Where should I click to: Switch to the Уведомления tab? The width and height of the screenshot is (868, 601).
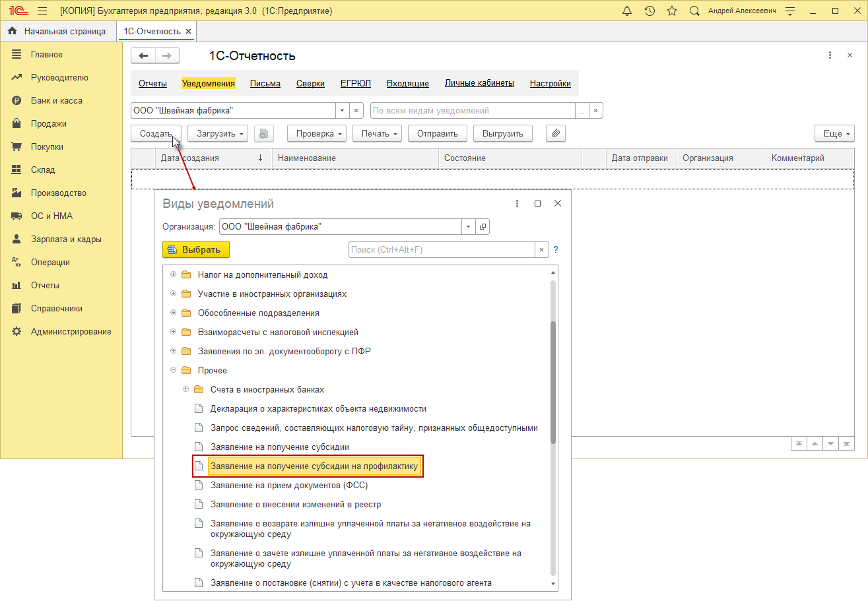tap(209, 83)
